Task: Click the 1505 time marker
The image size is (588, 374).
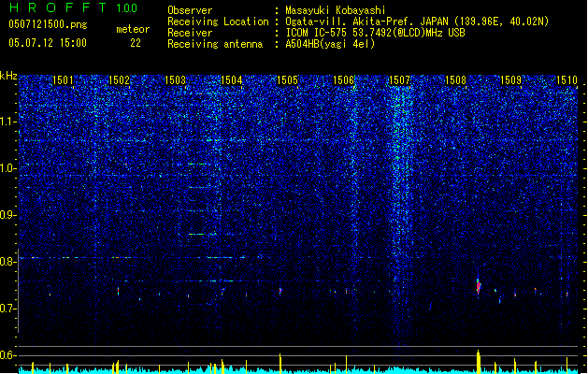Action: tap(287, 80)
